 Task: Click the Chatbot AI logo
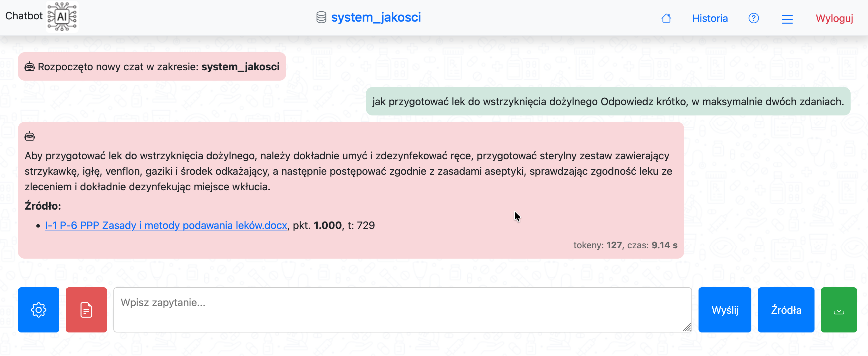tap(62, 16)
